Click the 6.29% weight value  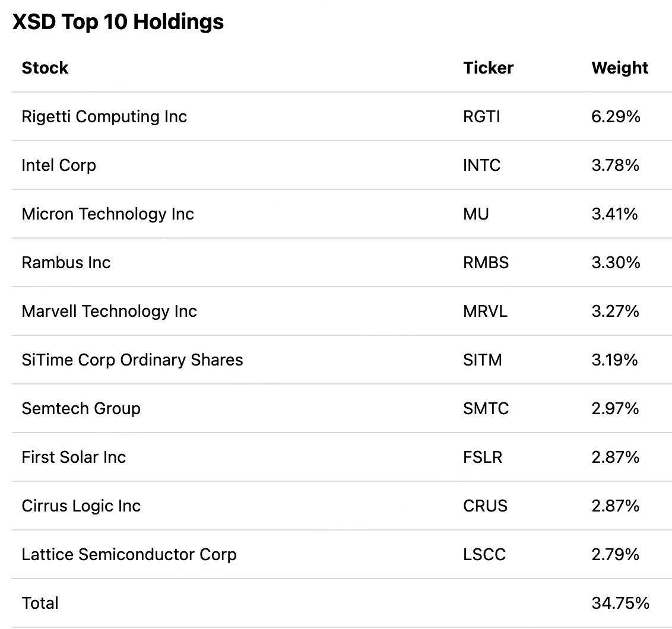616,116
